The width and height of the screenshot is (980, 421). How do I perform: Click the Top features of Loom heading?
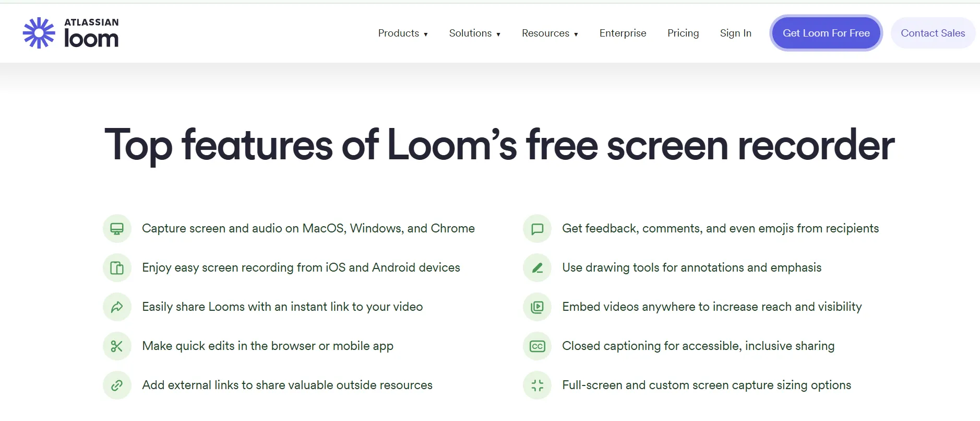point(499,145)
